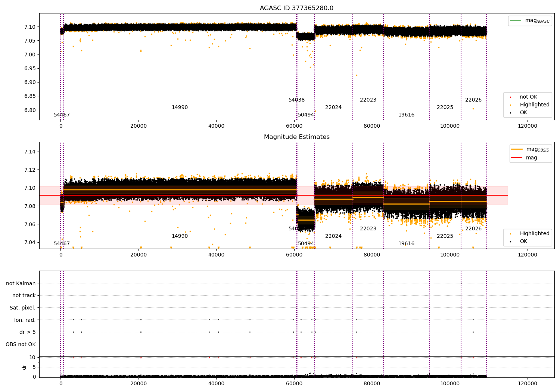Click the green mag AGASC legend line
This screenshot has width=560, height=392.
(x=516, y=21)
